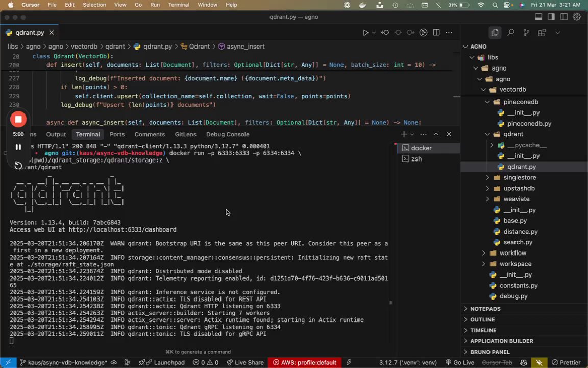Stop the screen recording
The image size is (588, 368).
(x=18, y=120)
